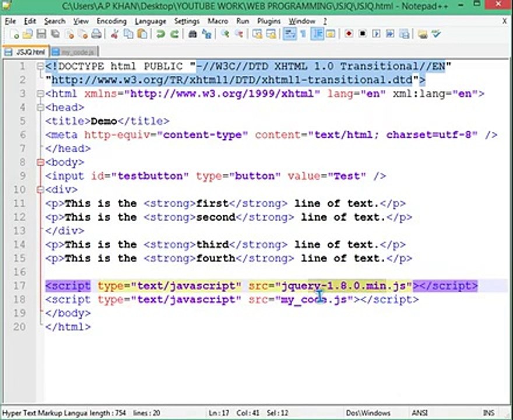Click the Copy toolbar icon
513x420 pixels.
click(x=128, y=34)
